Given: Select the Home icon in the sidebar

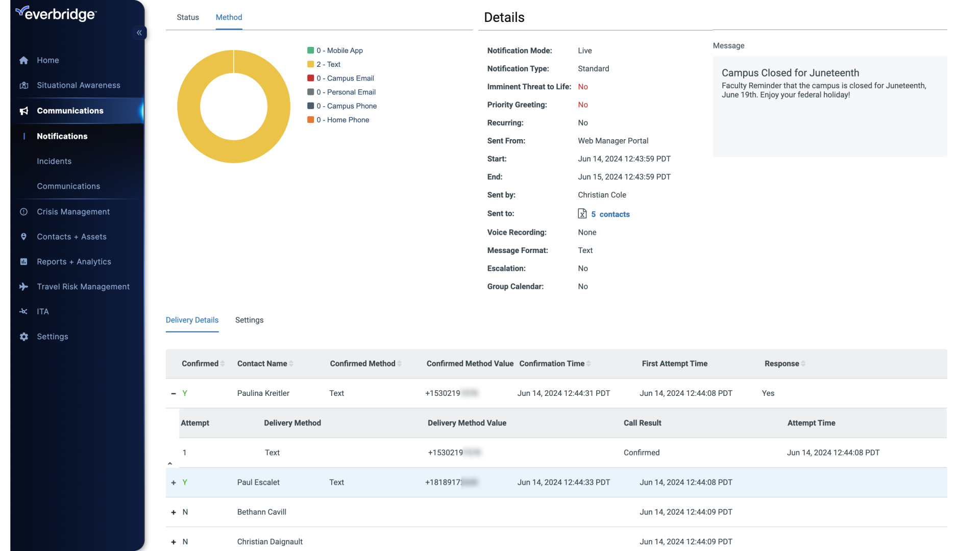Looking at the screenshot, I should coord(24,60).
